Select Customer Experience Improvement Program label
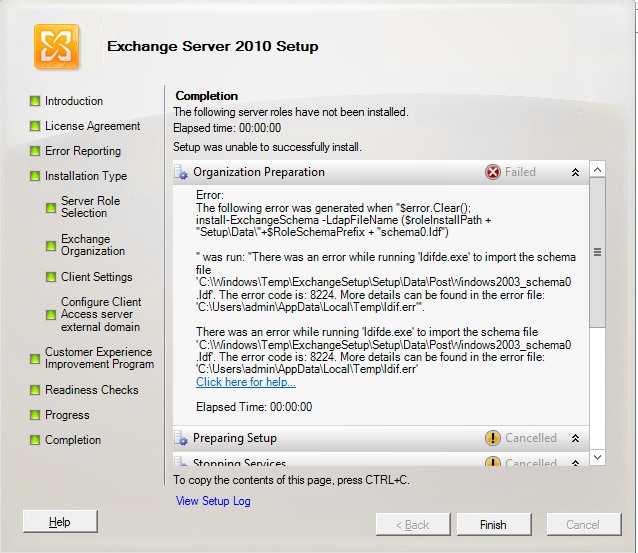The image size is (638, 553). tap(99, 358)
